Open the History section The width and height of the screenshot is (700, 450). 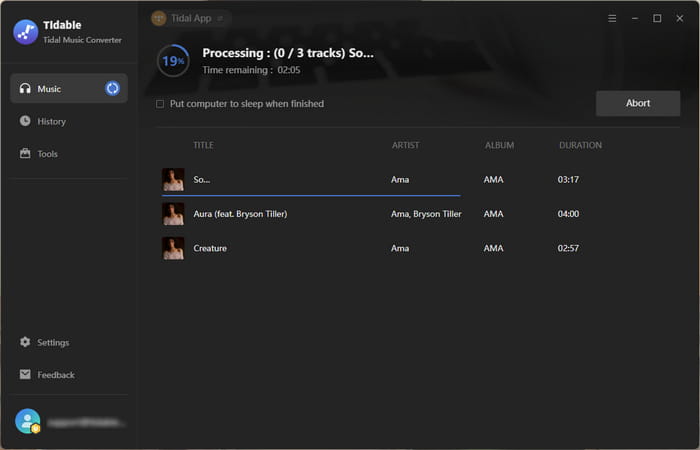(69, 121)
